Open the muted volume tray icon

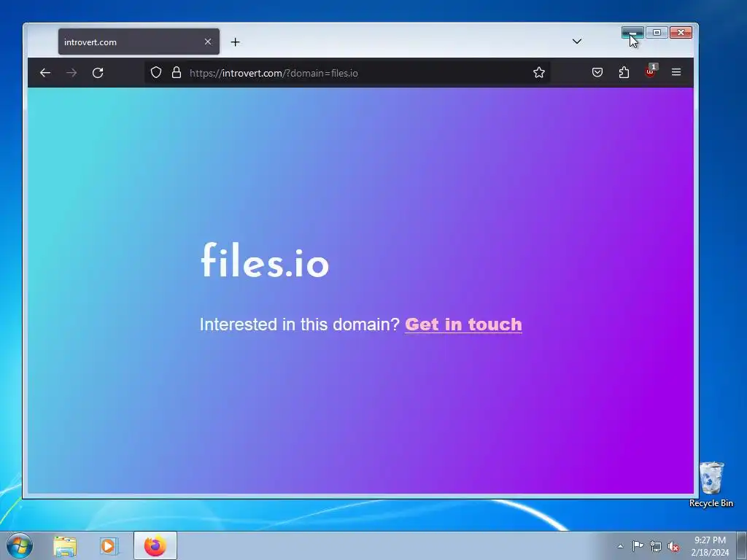pyautogui.click(x=673, y=546)
